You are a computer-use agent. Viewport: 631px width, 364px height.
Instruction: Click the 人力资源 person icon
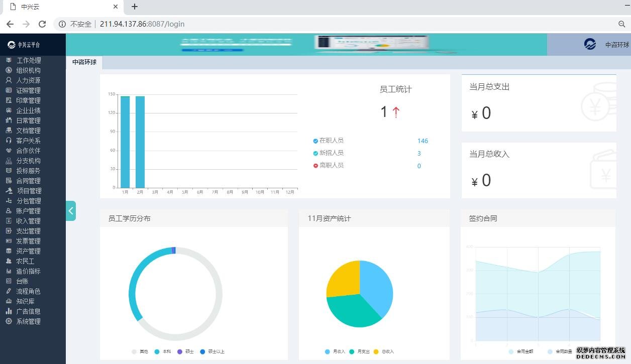[9, 80]
